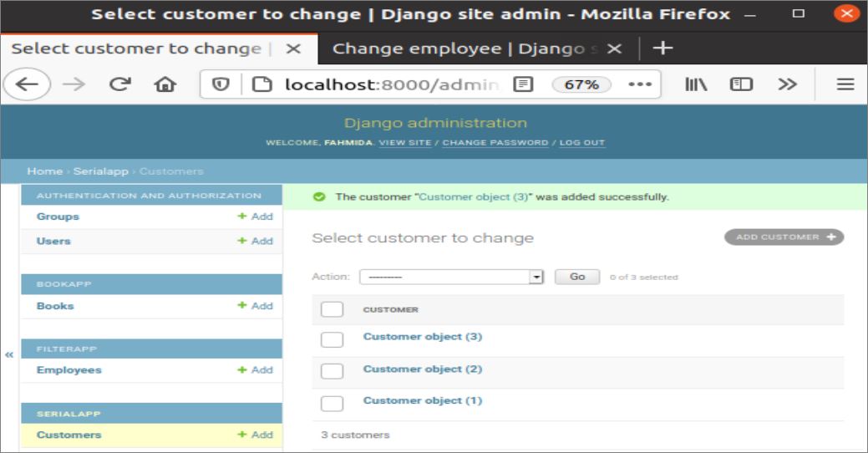Open Users in sidebar
This screenshot has height=453, width=868.
pyautogui.click(x=53, y=241)
